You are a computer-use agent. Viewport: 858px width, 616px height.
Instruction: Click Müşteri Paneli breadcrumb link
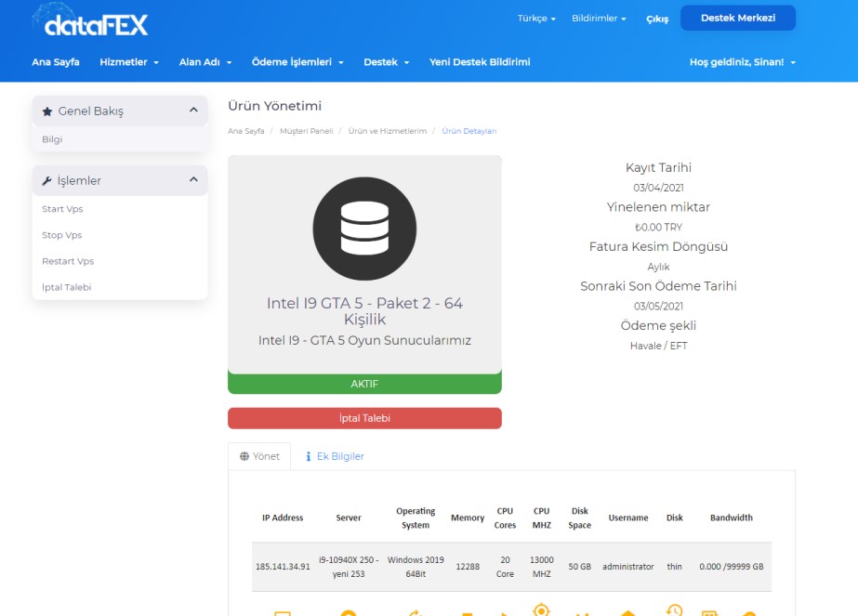307,131
